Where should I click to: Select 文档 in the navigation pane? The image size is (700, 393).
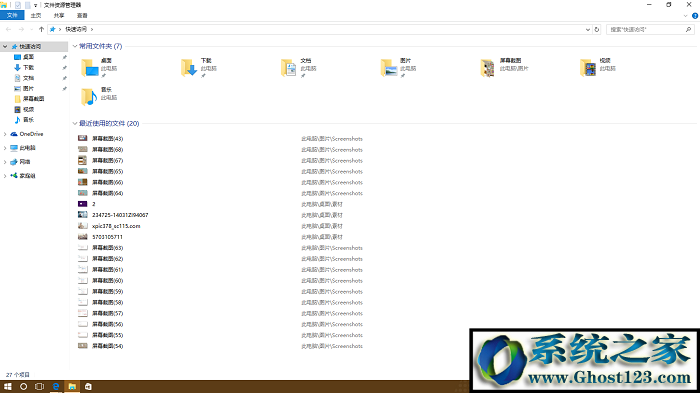pyautogui.click(x=28, y=78)
